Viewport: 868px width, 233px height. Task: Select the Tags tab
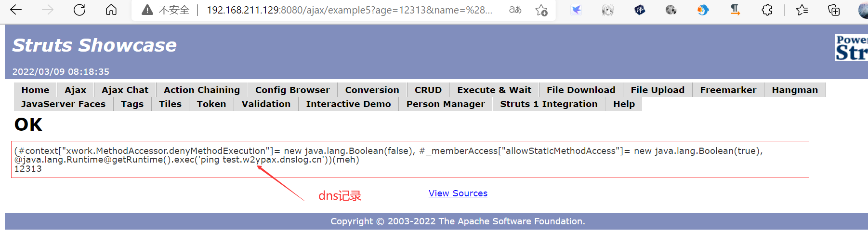132,104
